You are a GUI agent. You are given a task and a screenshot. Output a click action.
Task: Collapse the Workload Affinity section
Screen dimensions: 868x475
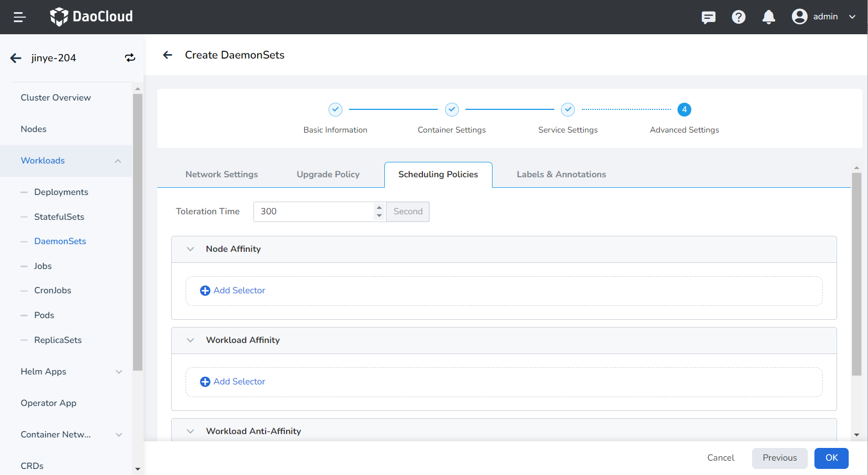(190, 340)
